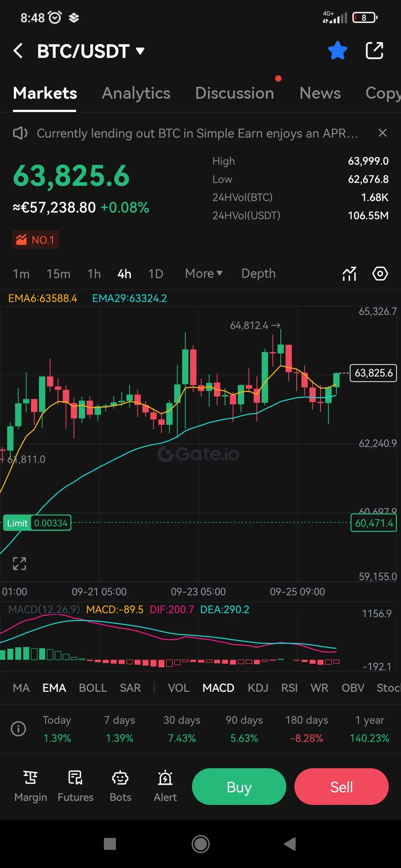Set a price Alert
This screenshot has width=401, height=868.
point(165,786)
